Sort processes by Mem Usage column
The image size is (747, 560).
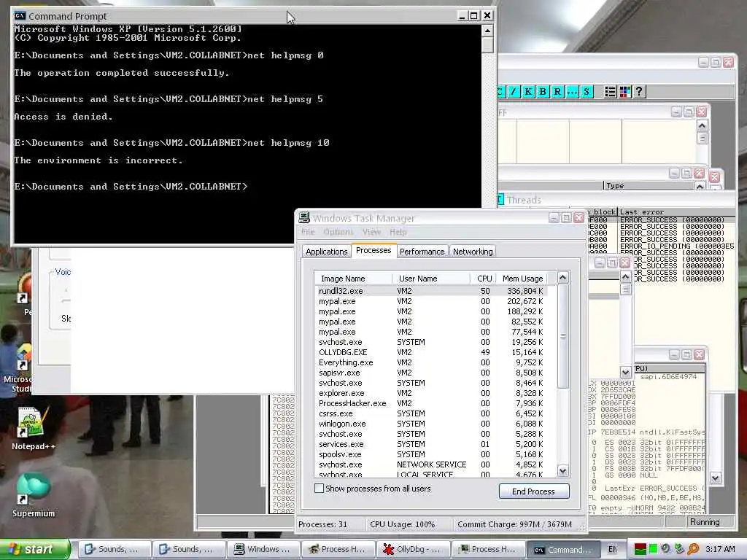coord(522,278)
